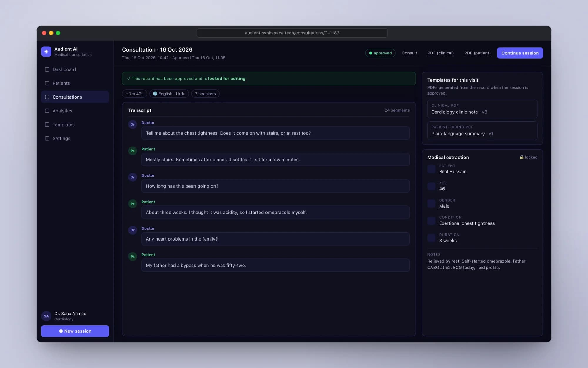
Task: Click the icon next to Patient Bilal Hussain
Action: click(431, 169)
